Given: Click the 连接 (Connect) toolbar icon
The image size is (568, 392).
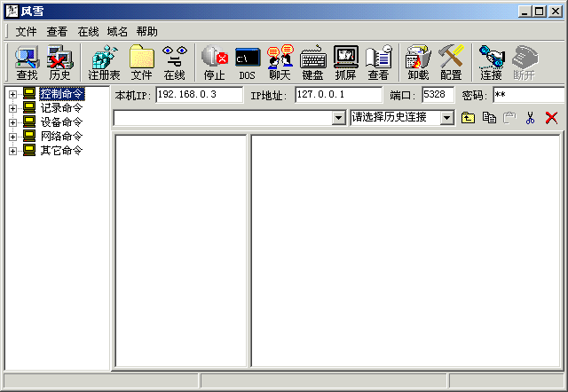Looking at the screenshot, I should 491,62.
